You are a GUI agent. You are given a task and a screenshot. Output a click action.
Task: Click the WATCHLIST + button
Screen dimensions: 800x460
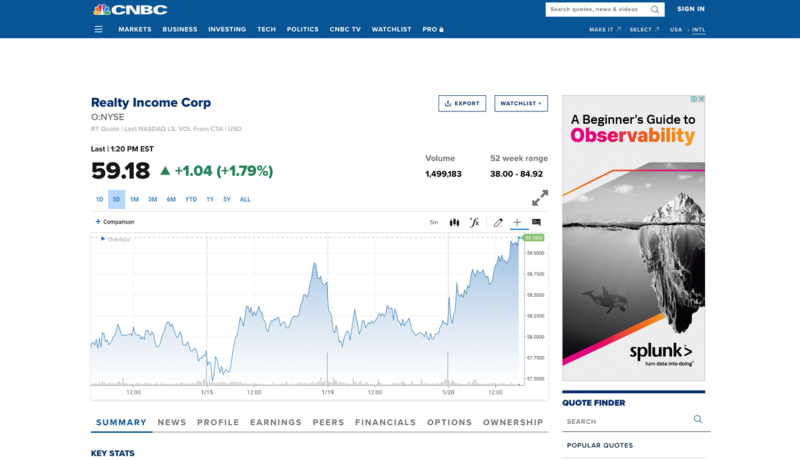coord(521,104)
